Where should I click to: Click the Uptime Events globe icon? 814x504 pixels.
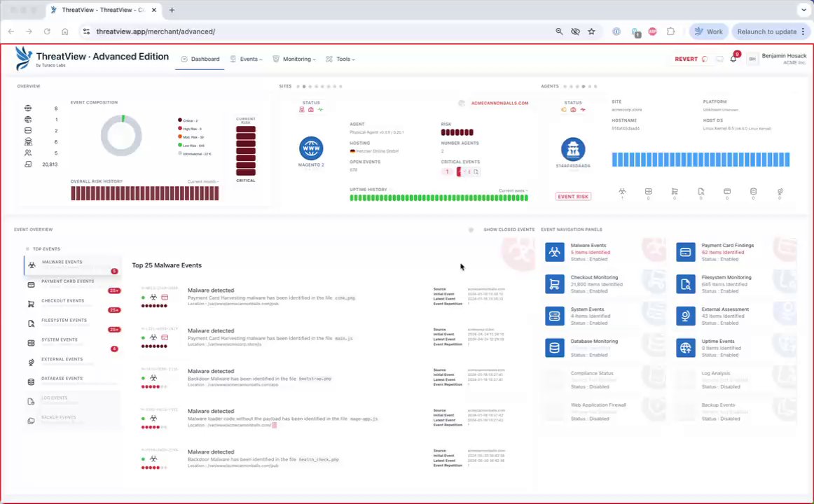pos(685,348)
